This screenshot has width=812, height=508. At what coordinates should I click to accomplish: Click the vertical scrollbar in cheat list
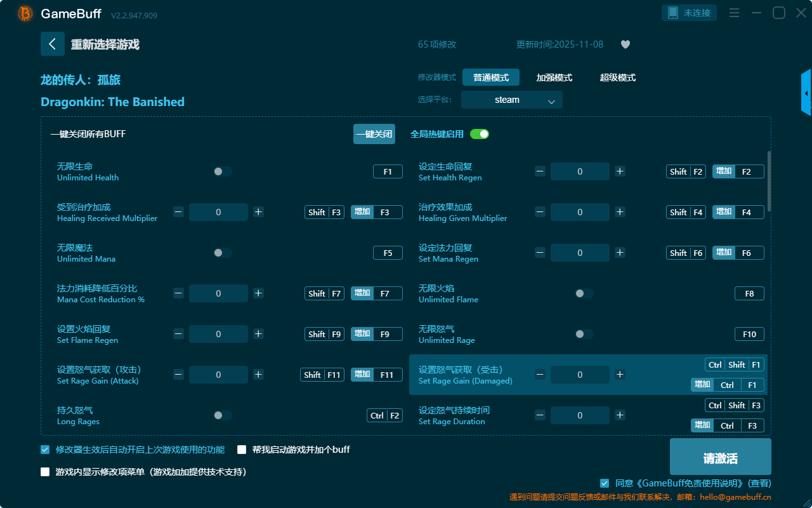[x=769, y=181]
